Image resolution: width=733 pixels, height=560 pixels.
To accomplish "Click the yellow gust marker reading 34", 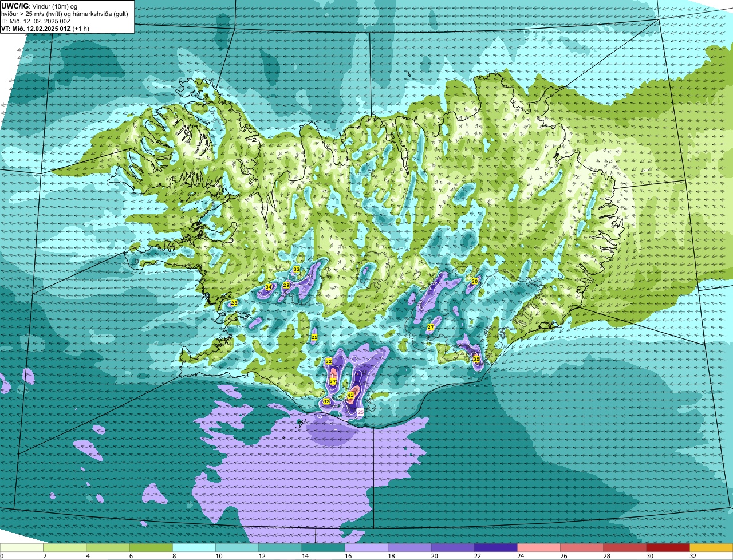I will pos(269,287).
